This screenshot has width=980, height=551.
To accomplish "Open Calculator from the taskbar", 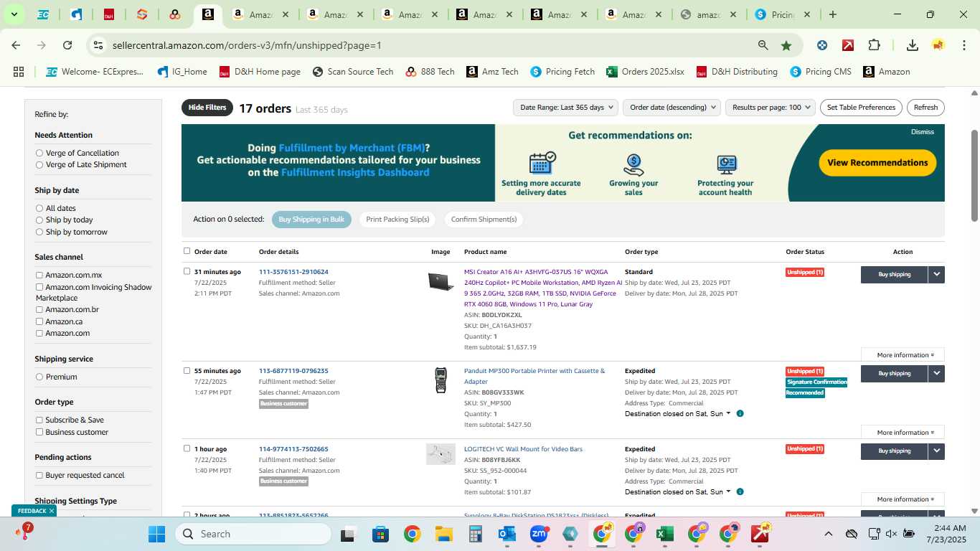I will (475, 534).
